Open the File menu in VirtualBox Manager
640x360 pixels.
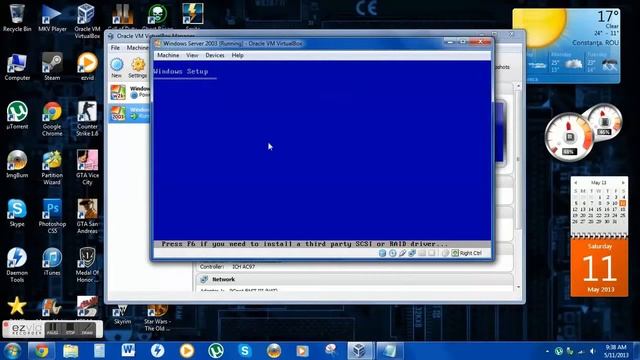116,48
